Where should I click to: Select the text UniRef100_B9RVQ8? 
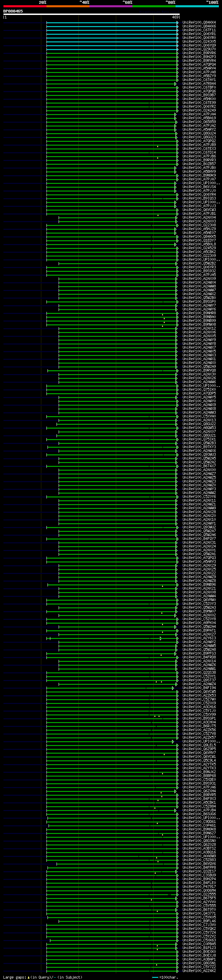(199, 371)
